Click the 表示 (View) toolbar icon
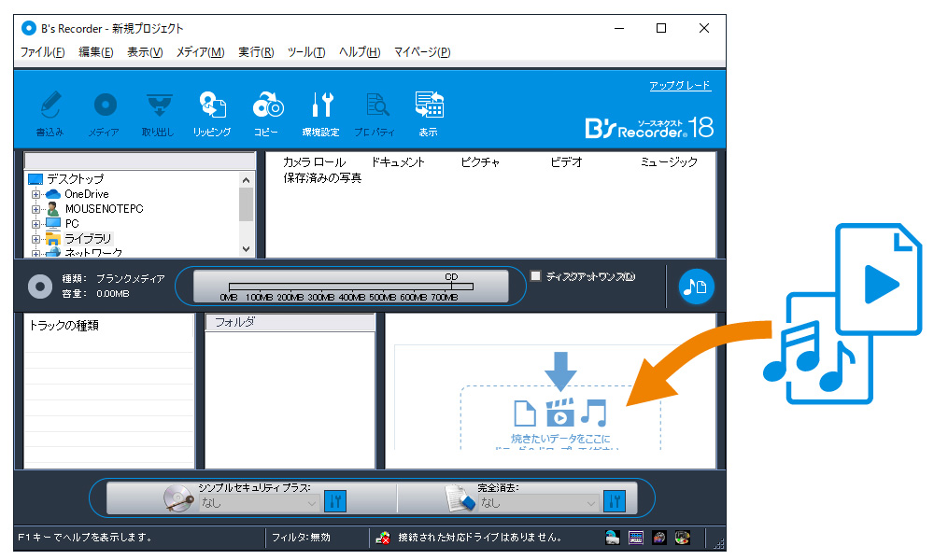Screen dimensions: 934x560 [x=429, y=105]
